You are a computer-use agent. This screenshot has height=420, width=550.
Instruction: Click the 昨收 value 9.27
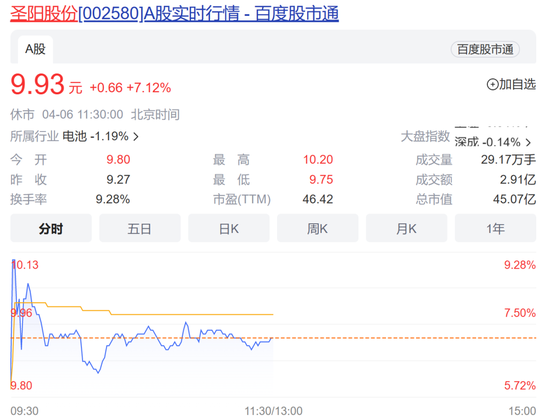click(118, 180)
